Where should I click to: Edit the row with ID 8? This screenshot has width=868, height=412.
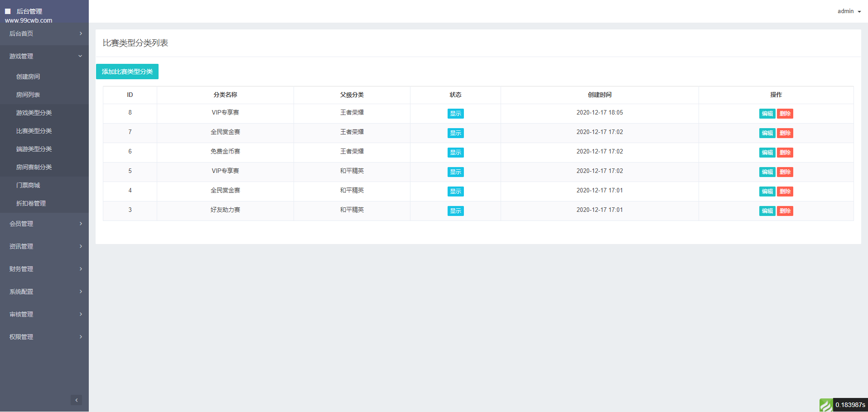(x=767, y=114)
